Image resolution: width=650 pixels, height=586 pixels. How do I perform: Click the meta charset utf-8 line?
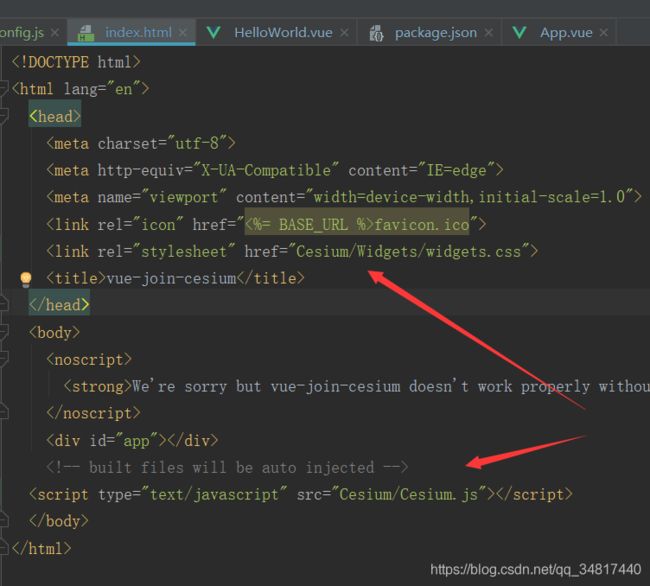141,143
